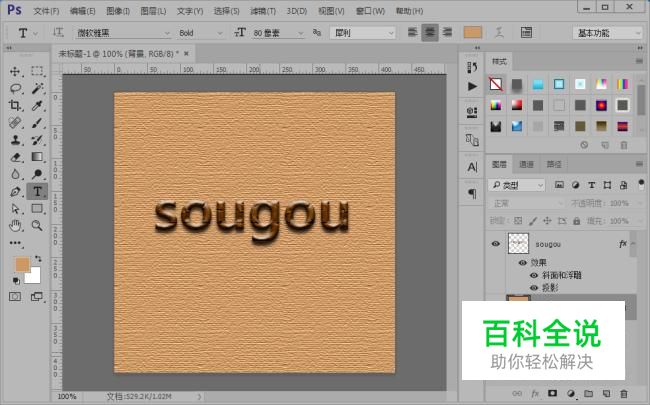This screenshot has width=650, height=405.
Task: Open the Filter menu
Action: pyautogui.click(x=263, y=11)
